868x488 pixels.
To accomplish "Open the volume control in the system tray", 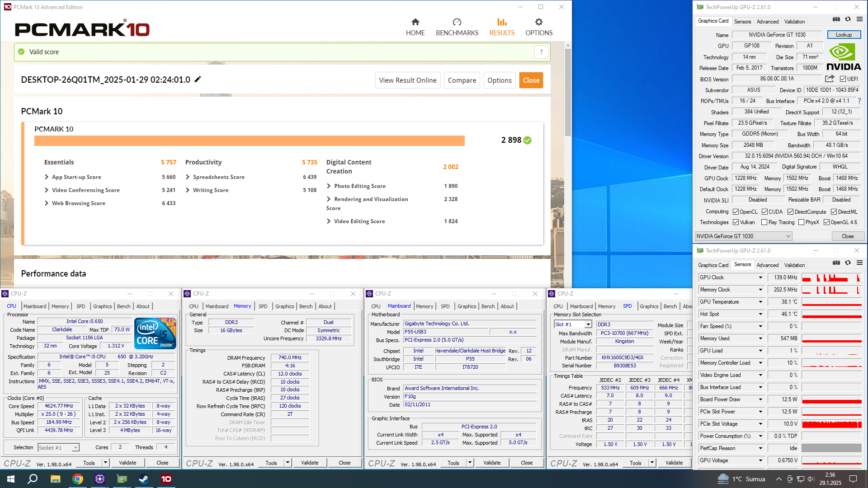I will click(811, 479).
